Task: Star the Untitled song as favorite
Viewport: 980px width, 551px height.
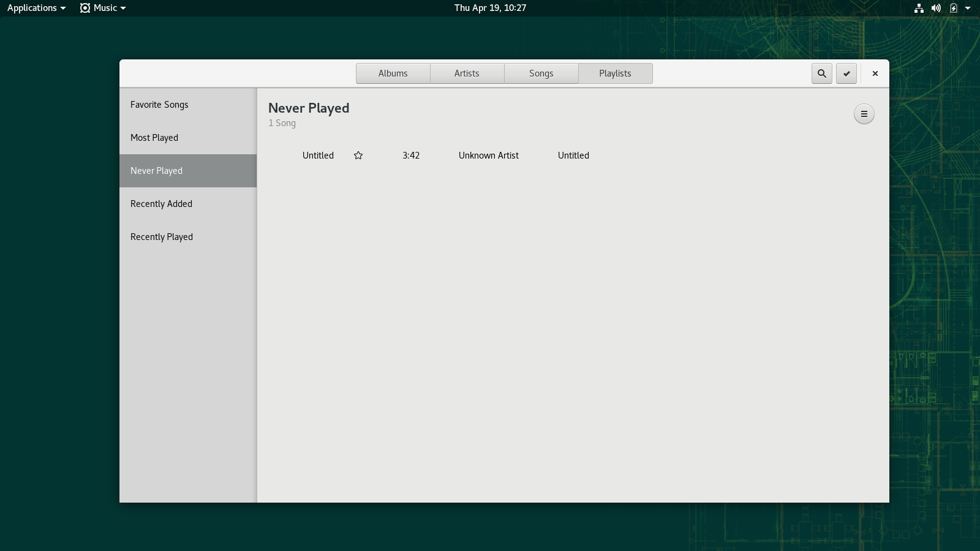Action: click(x=358, y=156)
